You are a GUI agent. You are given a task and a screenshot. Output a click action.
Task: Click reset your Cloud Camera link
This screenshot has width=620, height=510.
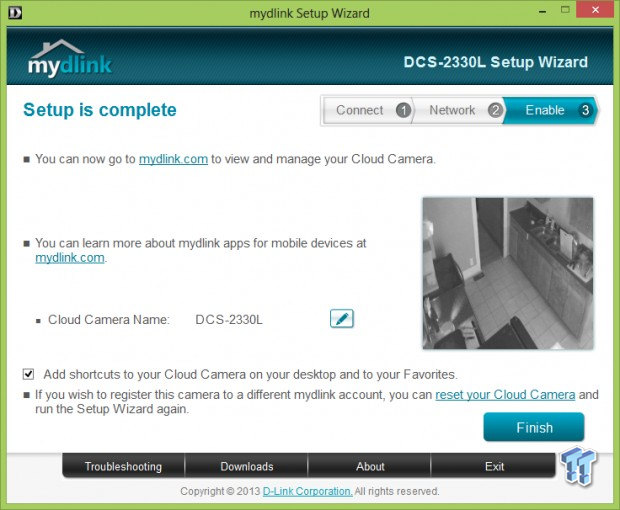coord(505,395)
